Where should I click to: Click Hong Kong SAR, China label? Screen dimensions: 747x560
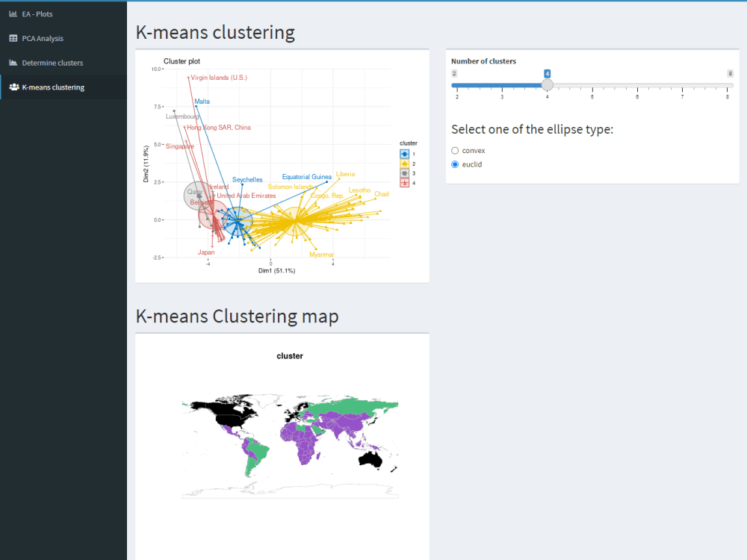pos(219,127)
